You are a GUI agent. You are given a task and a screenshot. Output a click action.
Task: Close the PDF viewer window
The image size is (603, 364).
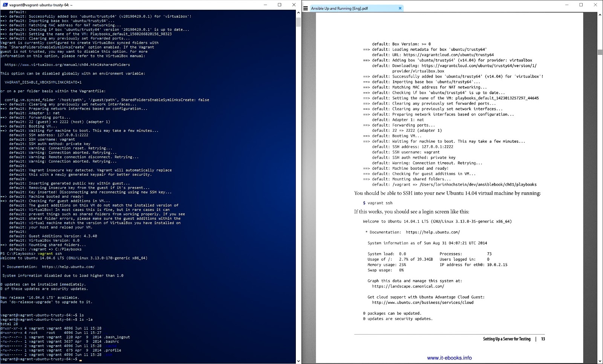[x=595, y=5]
